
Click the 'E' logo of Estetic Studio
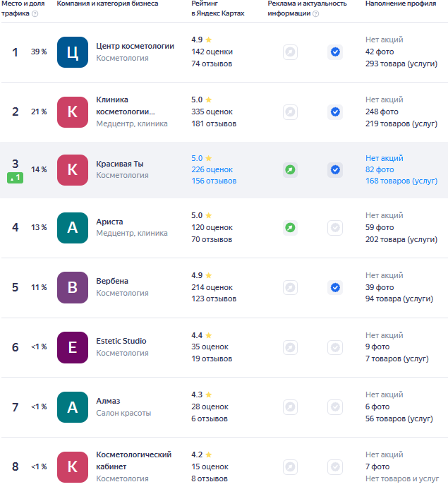coord(72,347)
